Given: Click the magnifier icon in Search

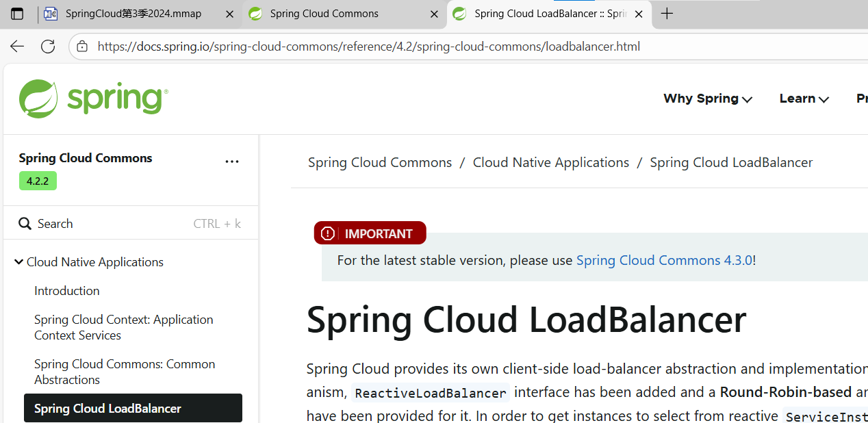Looking at the screenshot, I should (25, 224).
